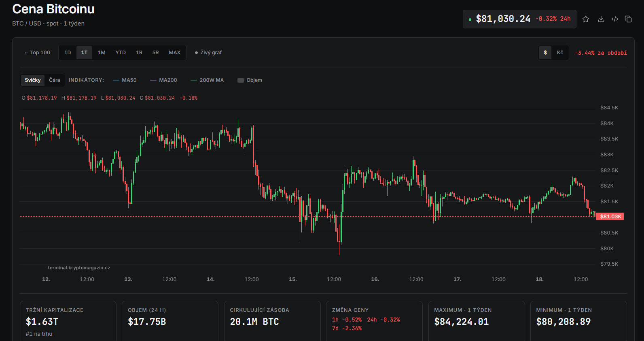The height and width of the screenshot is (341, 644).
Task: Click the live price $81,030.24 badge
Action: pyautogui.click(x=519, y=19)
